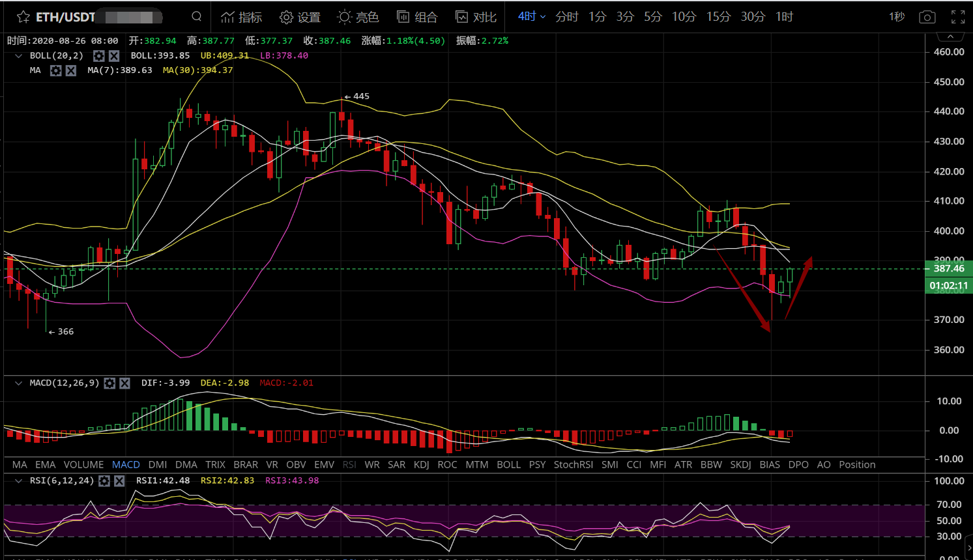This screenshot has height=560, width=973.
Task: Open MACD settings gear icon
Action: 109,383
